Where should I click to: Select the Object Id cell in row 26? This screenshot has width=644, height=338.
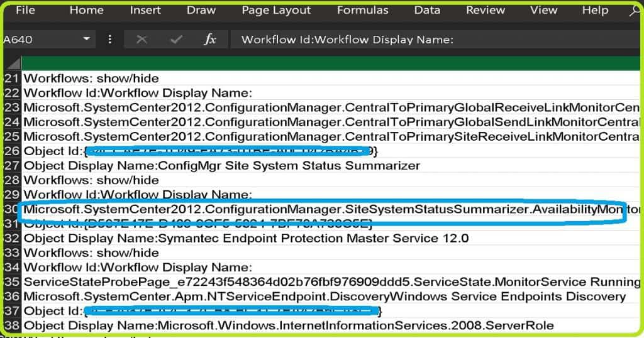pos(331,151)
